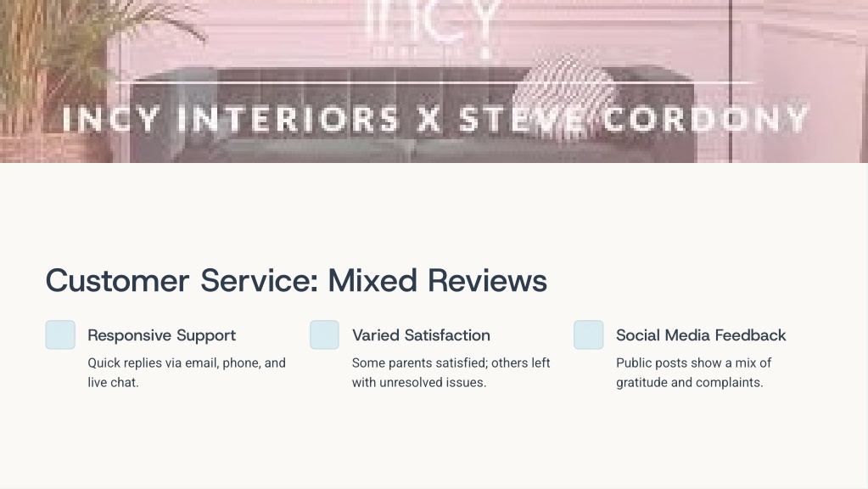868x489 pixels.
Task: Select the 'Varied Satisfaction' subheading
Action: tap(421, 335)
